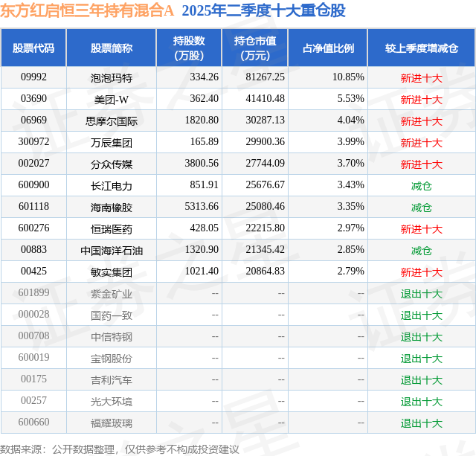The height and width of the screenshot is (456, 476).
Task: Click shares held 5313.66
Action: pyautogui.click(x=202, y=206)
